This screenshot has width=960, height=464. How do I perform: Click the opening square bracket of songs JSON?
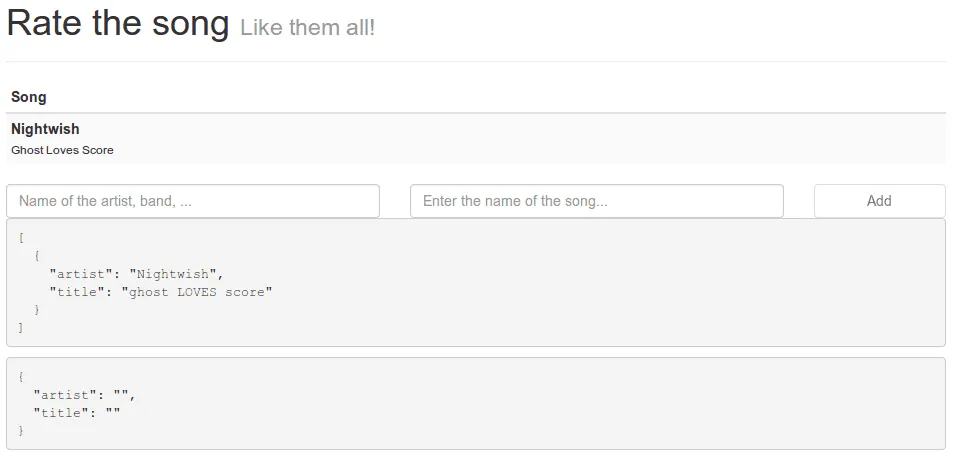21,238
